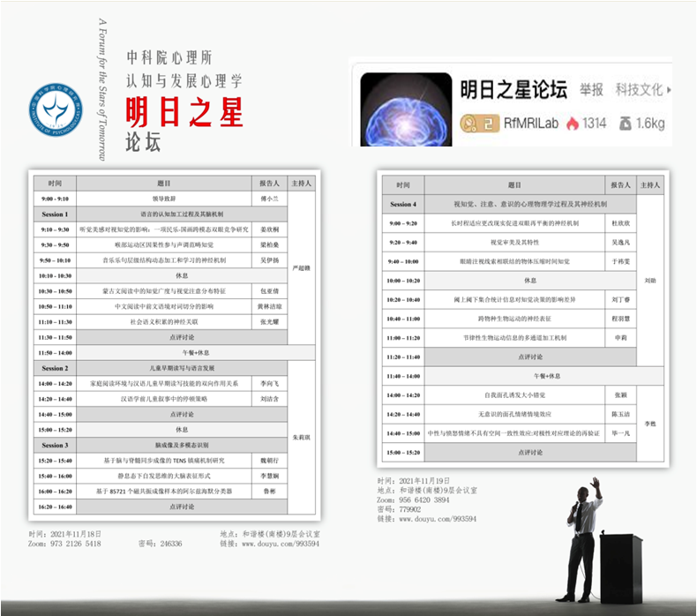This screenshot has height=616, width=697.
Task: Click the 1314 popularity count
Action: coord(595,123)
